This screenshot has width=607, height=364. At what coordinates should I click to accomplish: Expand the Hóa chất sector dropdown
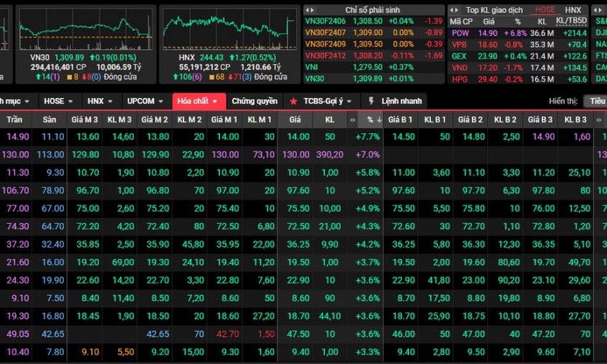(198, 101)
